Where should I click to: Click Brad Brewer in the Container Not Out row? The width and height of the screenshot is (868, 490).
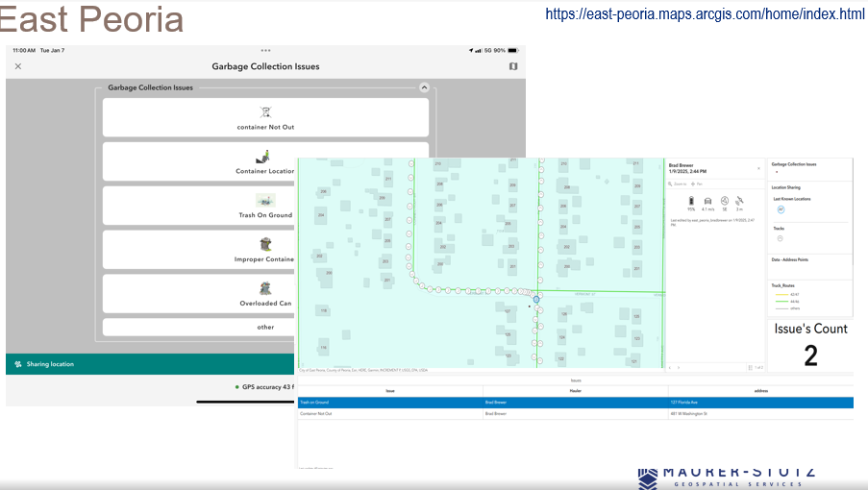pos(496,414)
